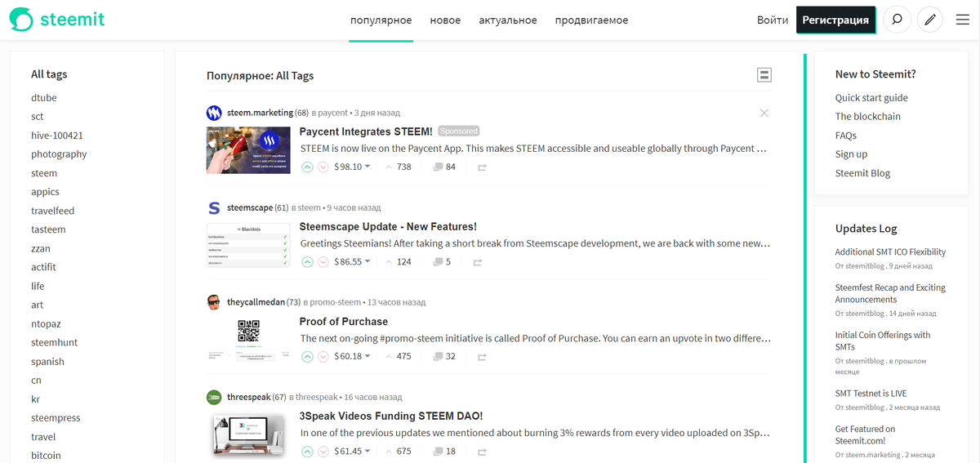
Task: Switch to the актуальное tab
Action: [508, 20]
